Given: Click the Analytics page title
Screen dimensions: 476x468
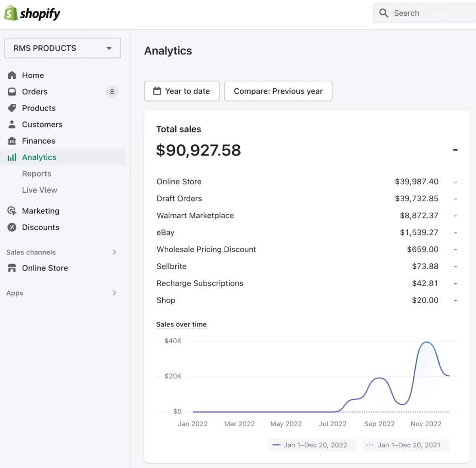Looking at the screenshot, I should (x=168, y=51).
